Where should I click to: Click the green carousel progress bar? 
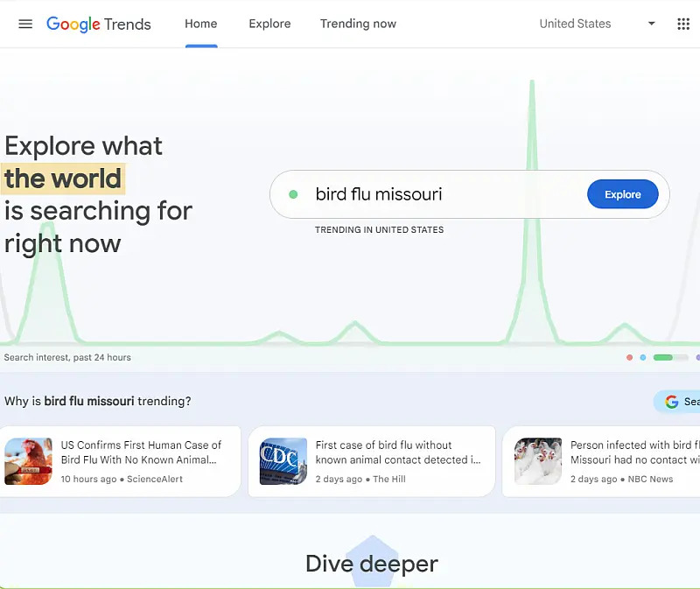(x=670, y=357)
